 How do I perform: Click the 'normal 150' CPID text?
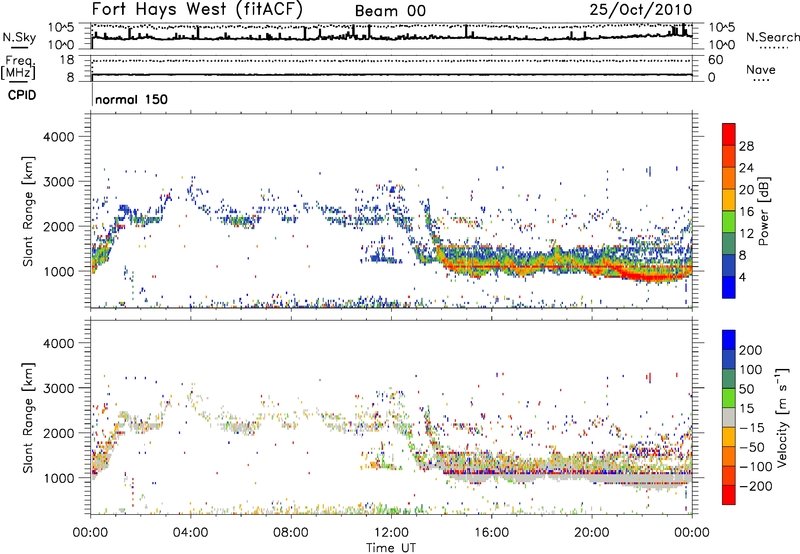click(x=132, y=99)
